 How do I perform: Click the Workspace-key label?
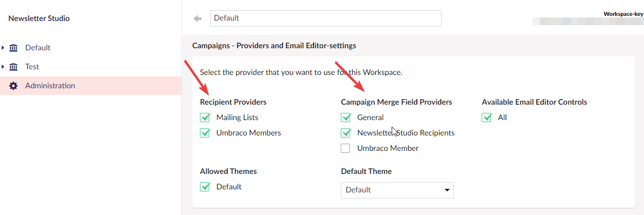click(623, 14)
